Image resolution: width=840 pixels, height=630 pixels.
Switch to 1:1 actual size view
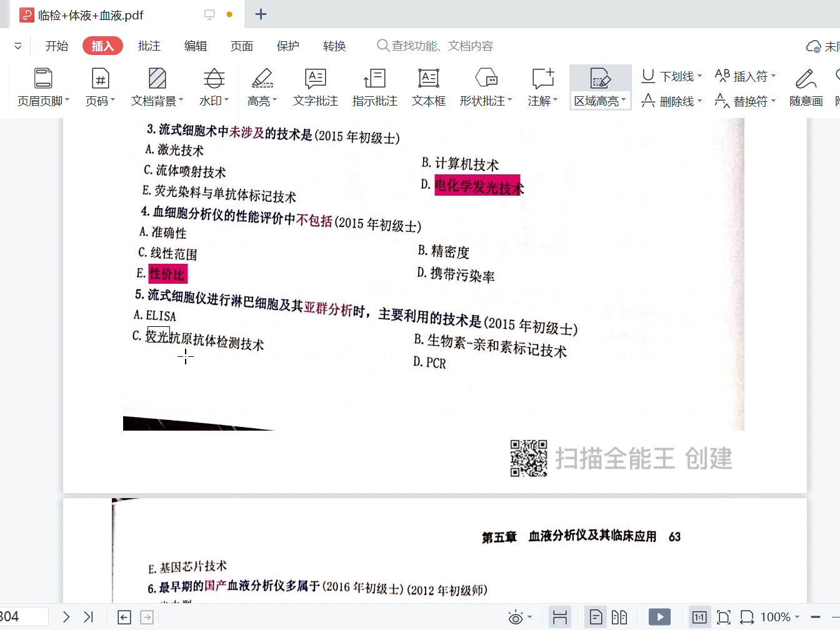(699, 617)
